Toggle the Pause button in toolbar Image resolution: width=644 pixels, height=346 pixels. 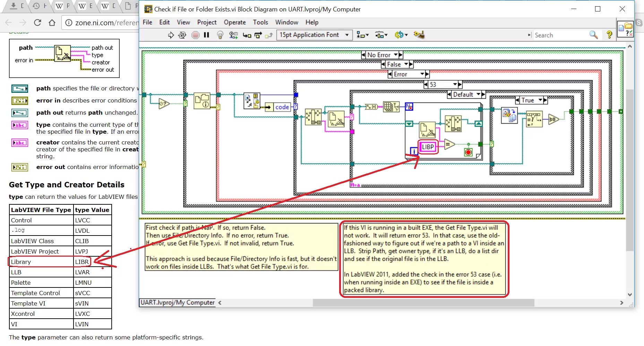coord(207,35)
